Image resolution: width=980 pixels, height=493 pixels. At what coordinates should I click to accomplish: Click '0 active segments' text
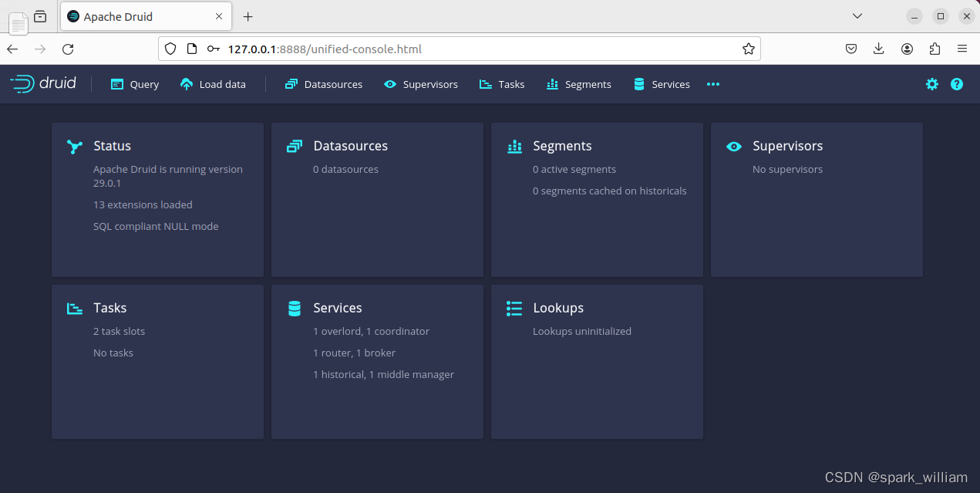click(x=574, y=169)
